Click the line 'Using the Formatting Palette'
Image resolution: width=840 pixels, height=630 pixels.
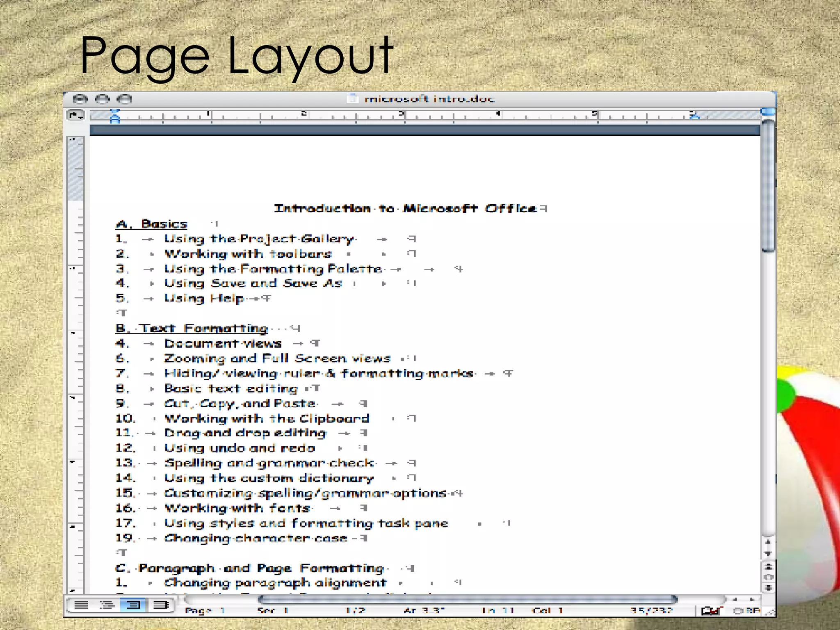pyautogui.click(x=273, y=269)
